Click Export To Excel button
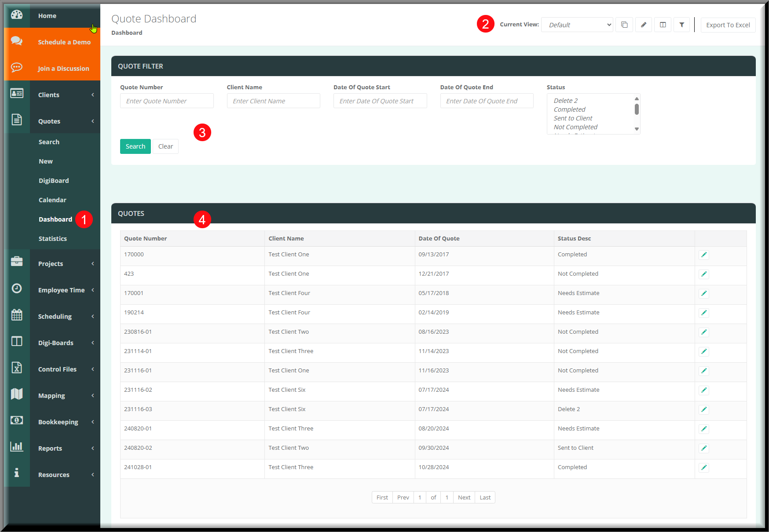This screenshot has width=769, height=532. point(728,25)
